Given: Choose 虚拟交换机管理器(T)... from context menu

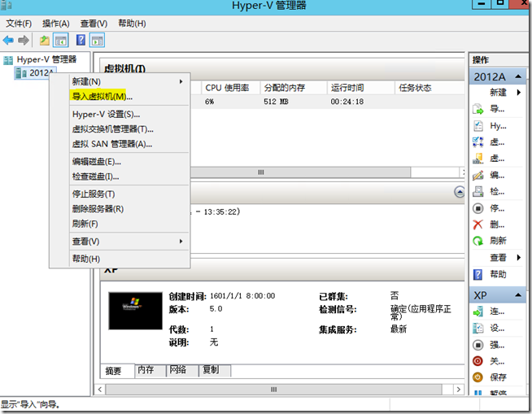Looking at the screenshot, I should (129, 129).
